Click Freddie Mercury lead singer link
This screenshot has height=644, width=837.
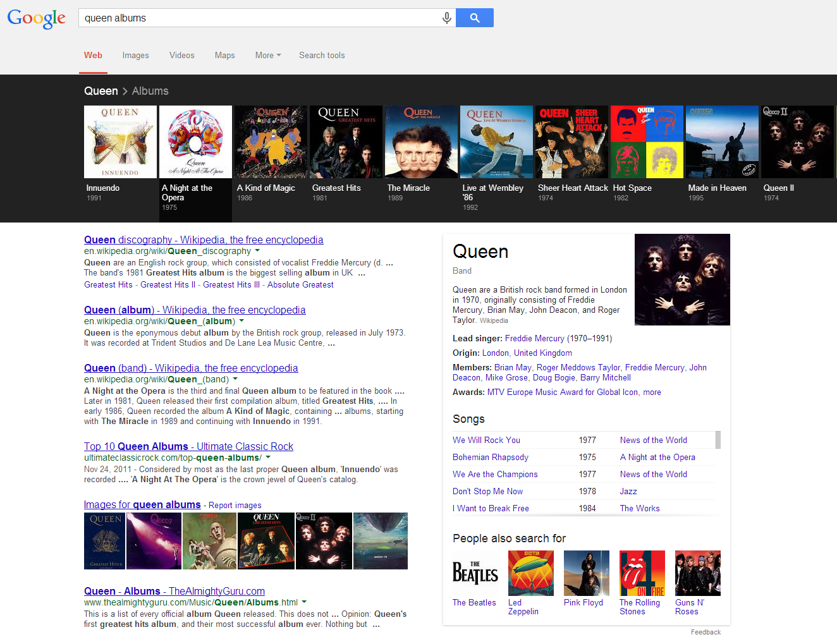(535, 339)
